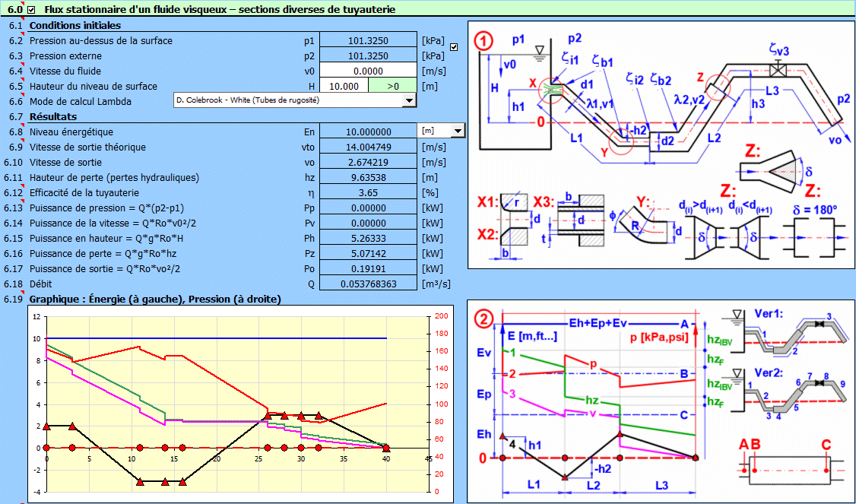Click the circled X inlet detail in diagram
Viewport: 856px width, 504px height.
pos(550,90)
